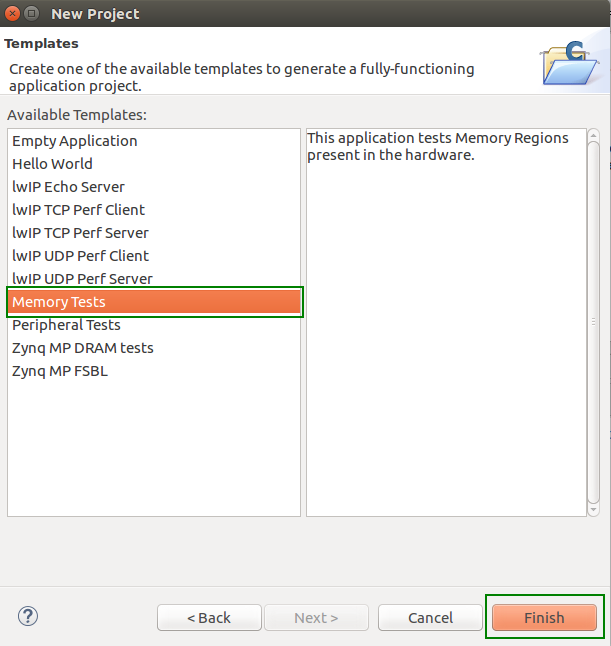The width and height of the screenshot is (611, 646).
Task: Open the help question mark icon
Action: point(28,617)
